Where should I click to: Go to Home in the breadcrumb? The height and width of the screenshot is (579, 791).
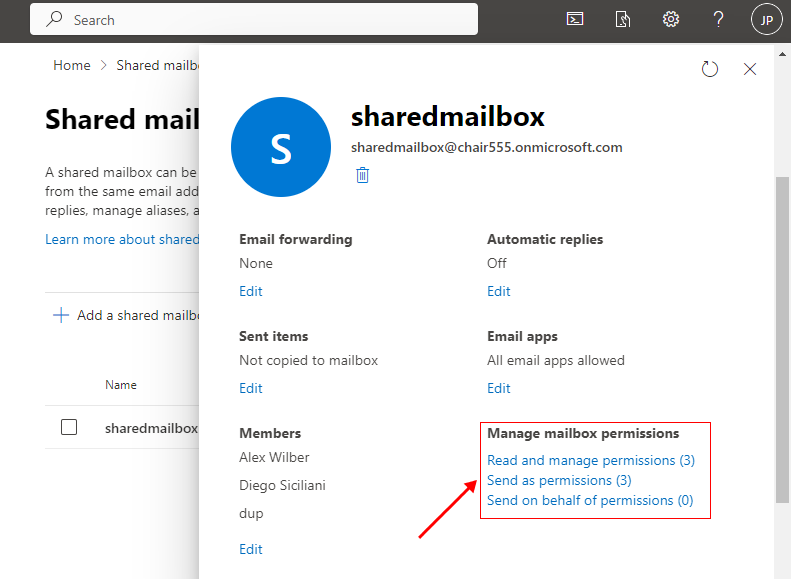[x=72, y=65]
